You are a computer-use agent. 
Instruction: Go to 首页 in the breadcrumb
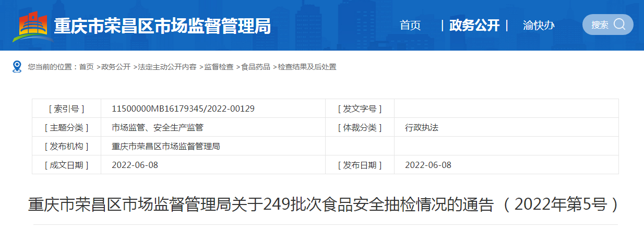click(87, 67)
